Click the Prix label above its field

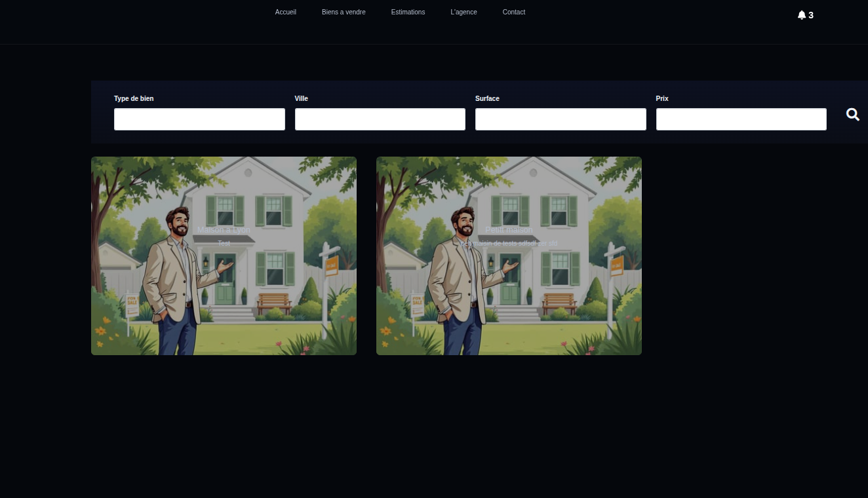662,98
